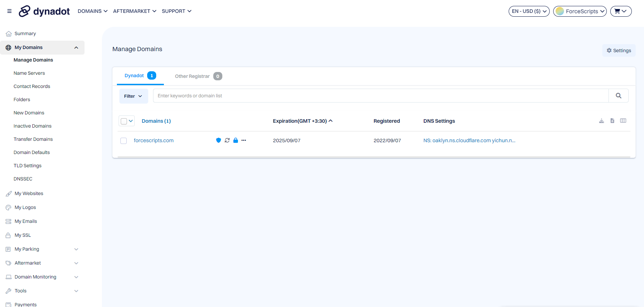Open the hamburger menu beside Dynadot logo
644x307 pixels.
(9, 11)
